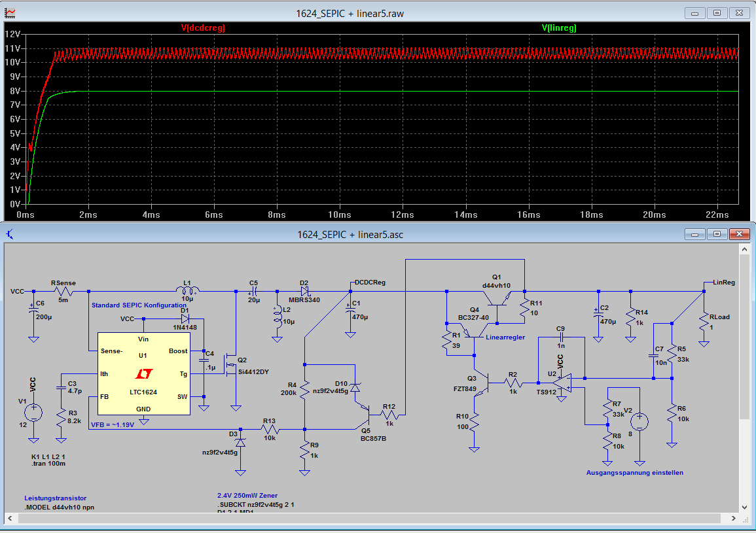Click the 12V voltage axis label
The width and height of the screenshot is (756, 533).
pos(12,34)
